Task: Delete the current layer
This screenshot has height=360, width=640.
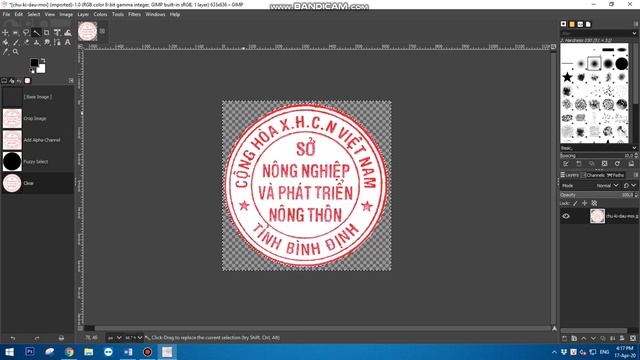Action: (x=633, y=338)
